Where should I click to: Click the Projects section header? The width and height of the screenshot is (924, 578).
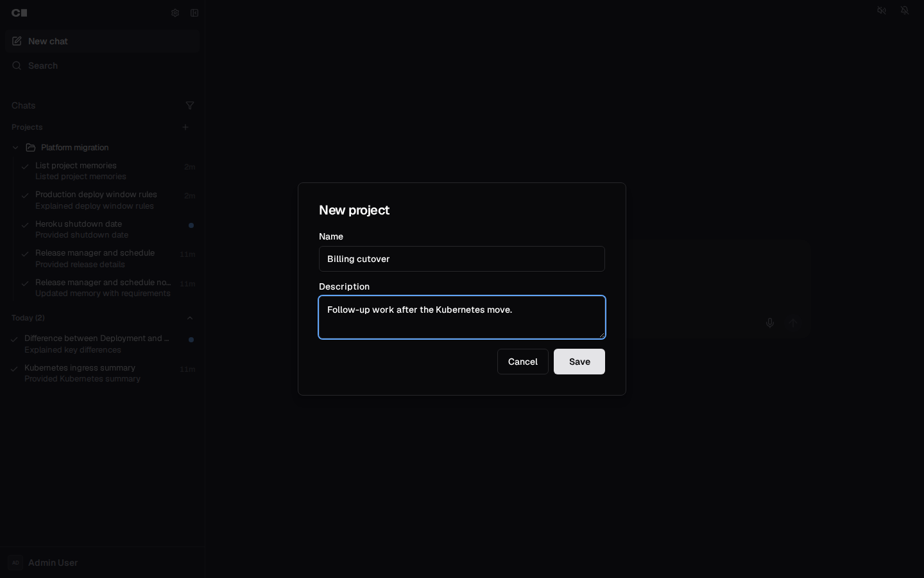point(27,127)
